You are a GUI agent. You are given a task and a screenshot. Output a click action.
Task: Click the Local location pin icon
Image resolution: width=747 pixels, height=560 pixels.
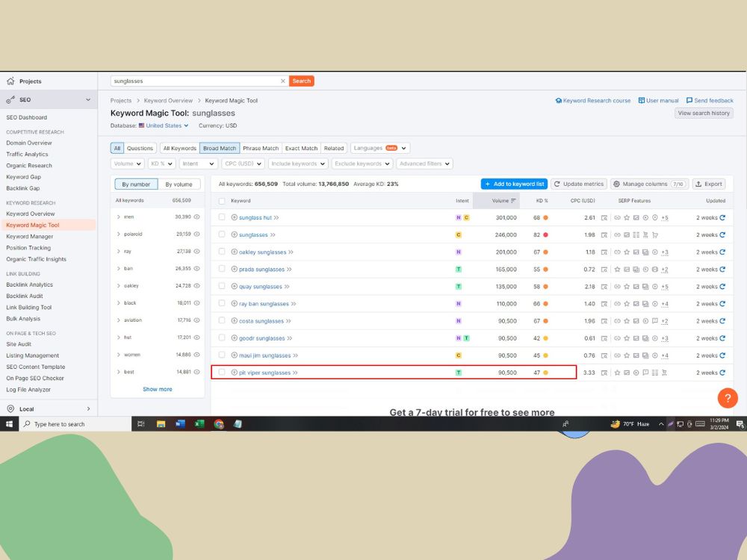pyautogui.click(x=10, y=408)
